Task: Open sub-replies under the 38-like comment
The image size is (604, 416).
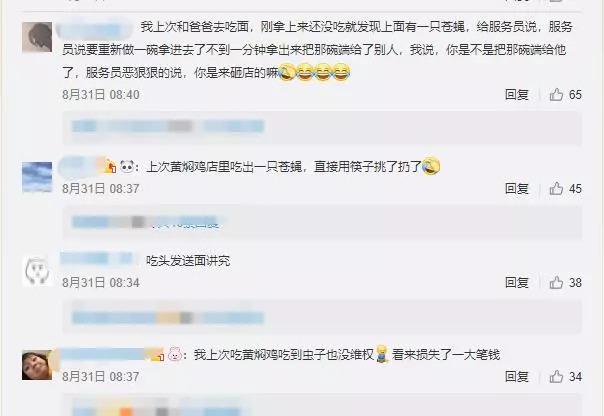Action: coord(322,317)
